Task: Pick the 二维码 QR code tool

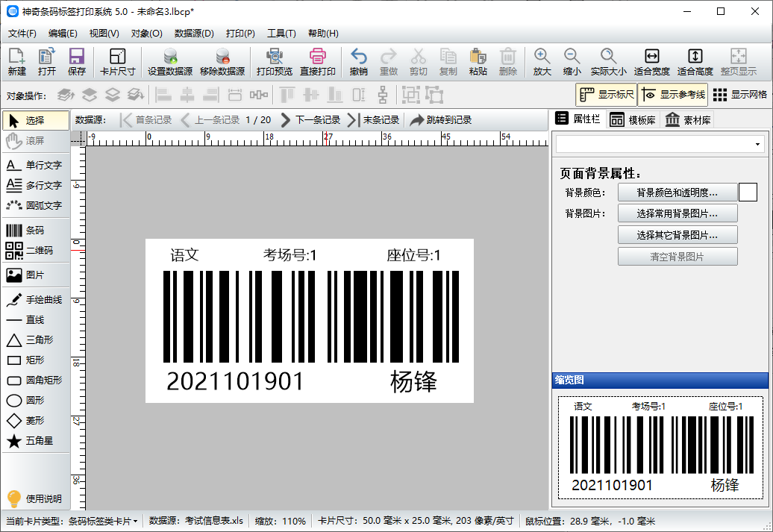Action: coord(36,251)
